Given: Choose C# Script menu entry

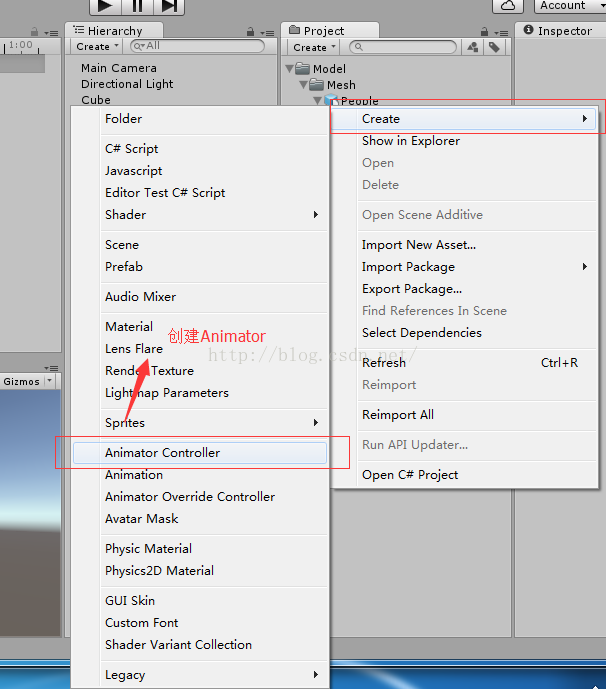Looking at the screenshot, I should point(200,149).
